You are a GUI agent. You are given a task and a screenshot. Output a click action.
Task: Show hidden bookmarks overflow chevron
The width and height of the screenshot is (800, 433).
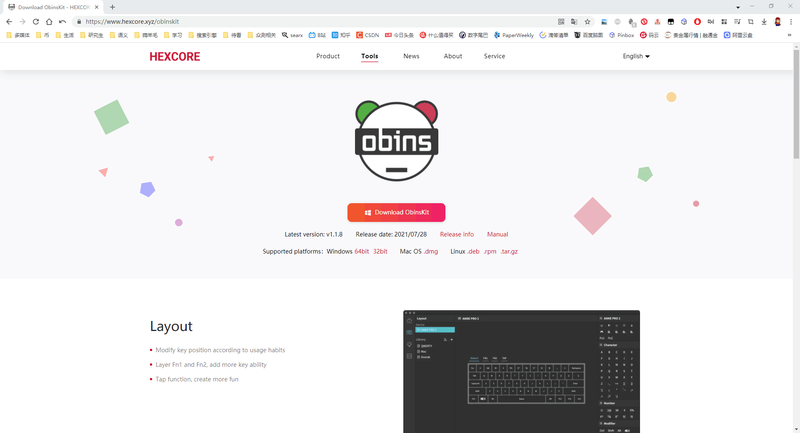[x=790, y=35]
